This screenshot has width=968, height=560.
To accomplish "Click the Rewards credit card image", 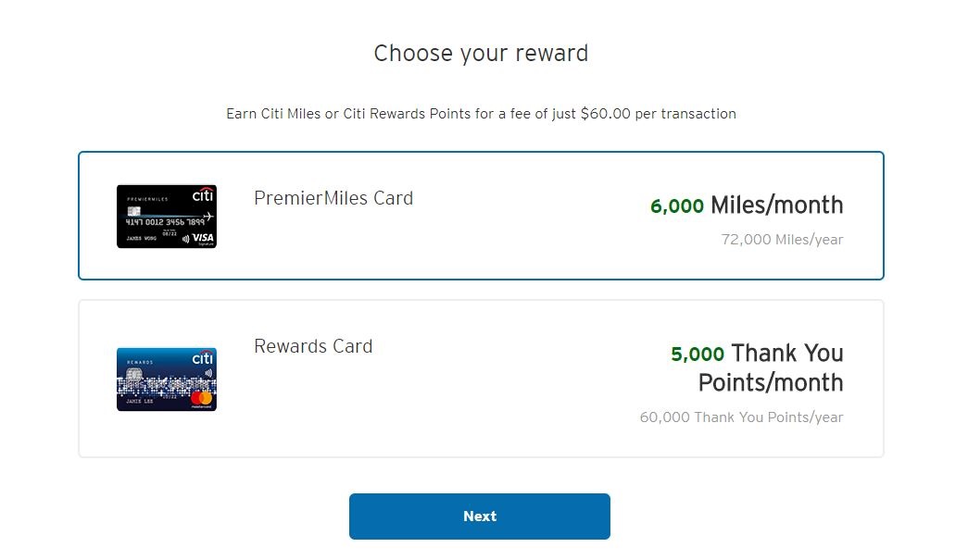I will 167,380.
